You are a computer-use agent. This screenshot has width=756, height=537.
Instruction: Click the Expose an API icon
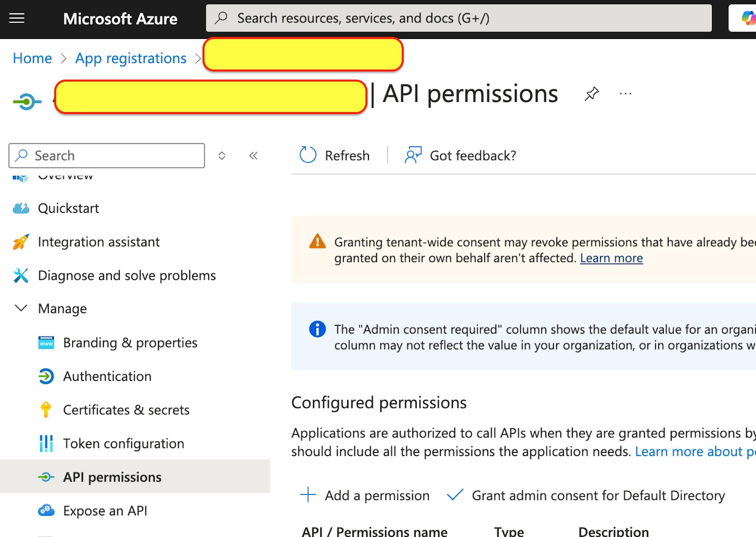[x=46, y=510]
